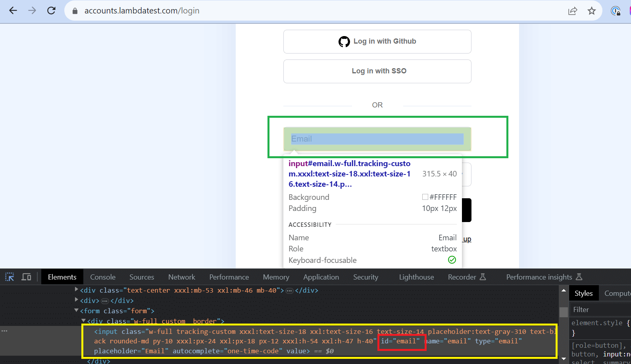Open the Lighthouse tab in DevTools
631x364 pixels.
pos(416,277)
